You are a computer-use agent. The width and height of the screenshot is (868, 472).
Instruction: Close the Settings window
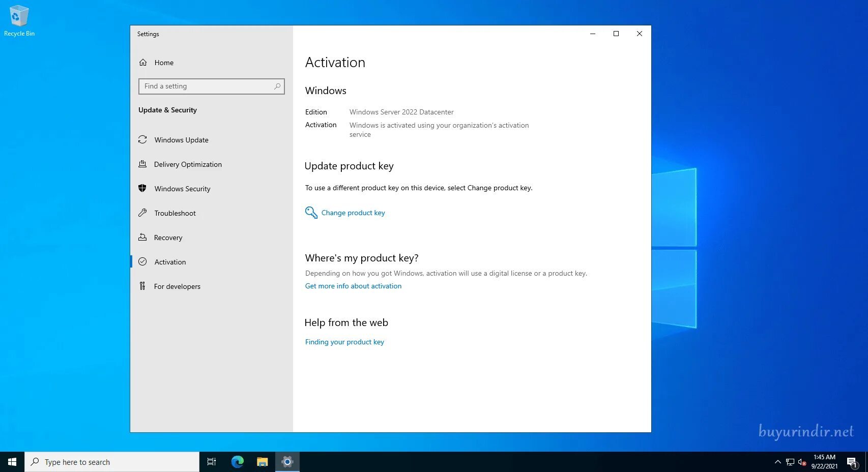[x=640, y=34]
